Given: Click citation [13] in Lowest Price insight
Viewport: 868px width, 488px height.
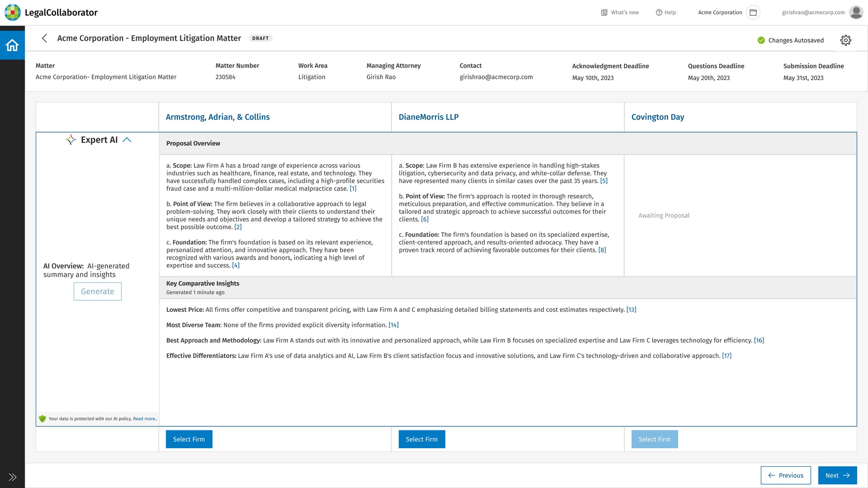Looking at the screenshot, I should (x=631, y=310).
